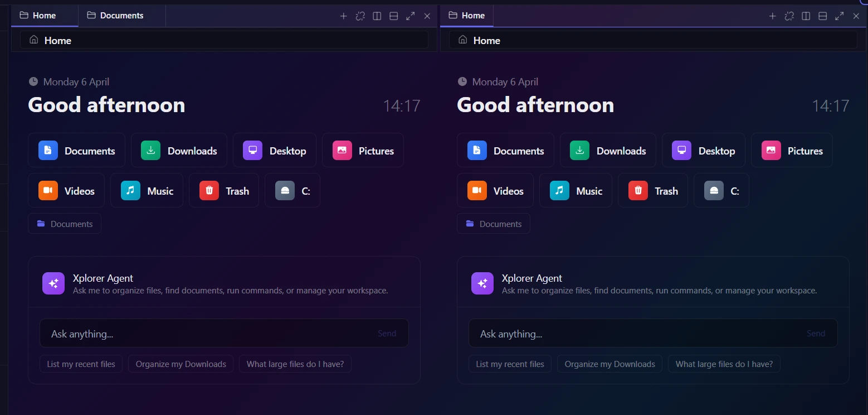The width and height of the screenshot is (868, 415).
Task: Click Send in the left pane agent box
Action: coord(387,334)
